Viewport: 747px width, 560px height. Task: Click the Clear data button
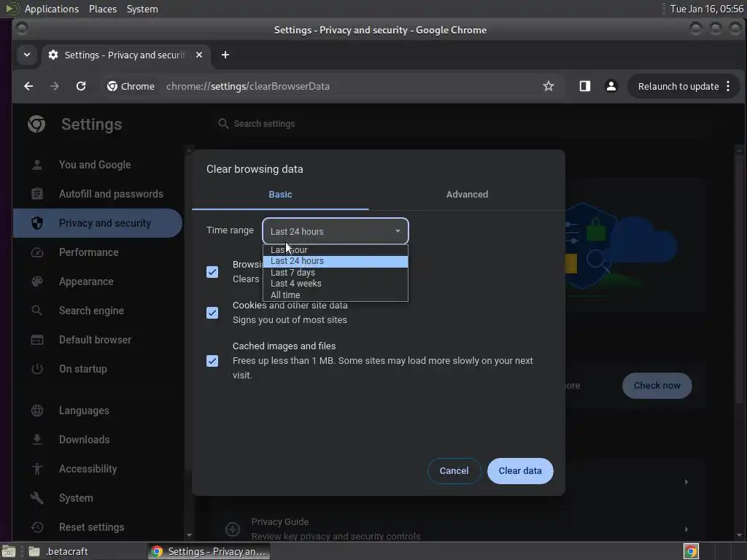tap(520, 471)
